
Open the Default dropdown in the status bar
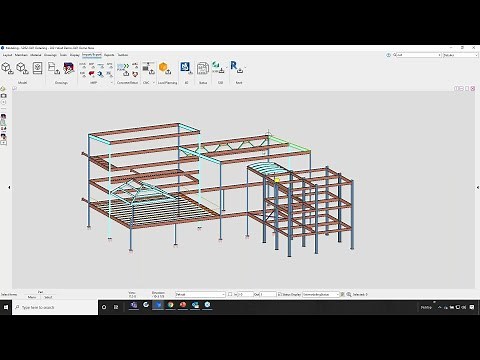coord(200,294)
